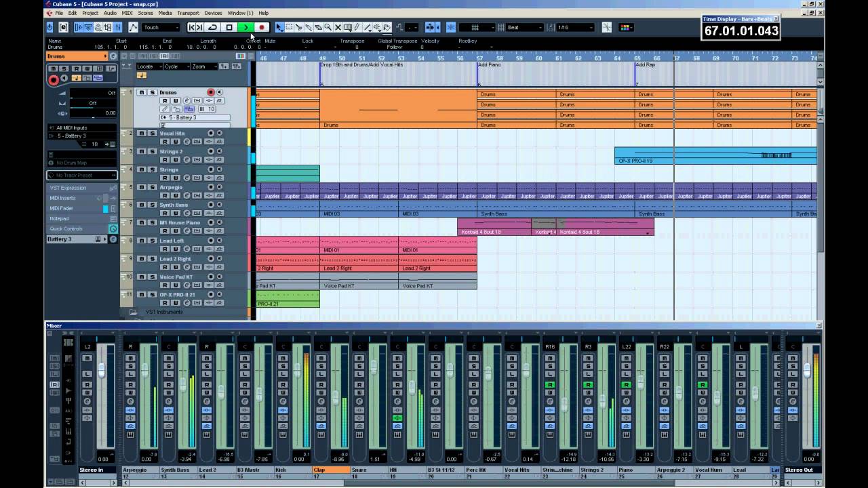Expand the VST Expression inspector section
This screenshot has width=868, height=488.
(x=81, y=188)
